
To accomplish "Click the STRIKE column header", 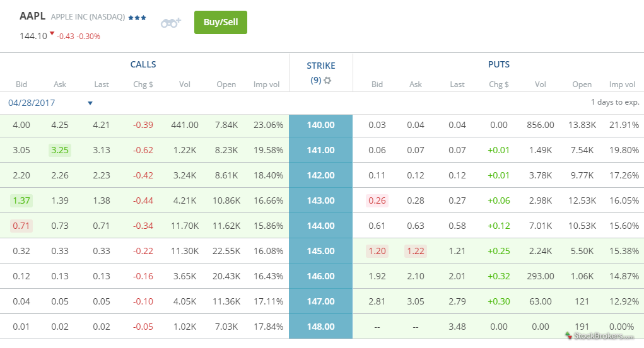I will 321,66.
